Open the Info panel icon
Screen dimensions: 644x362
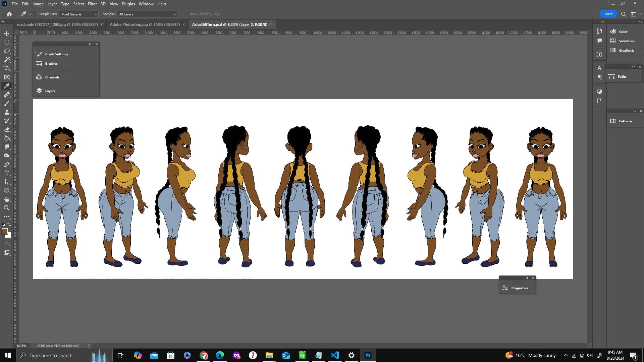point(599,54)
